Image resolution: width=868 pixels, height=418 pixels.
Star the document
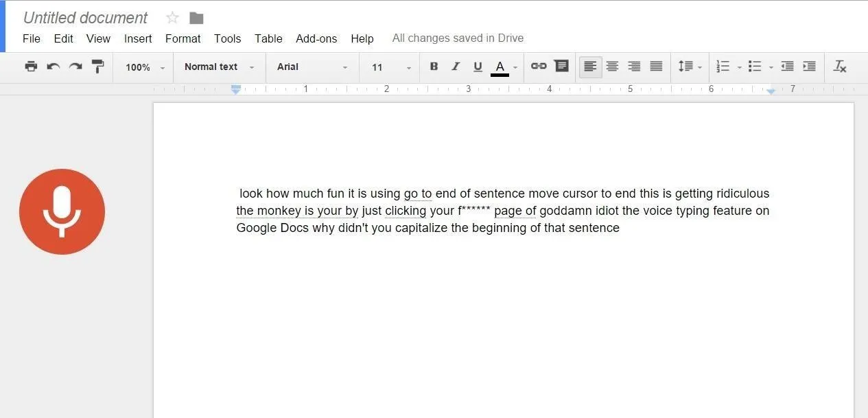tap(172, 18)
